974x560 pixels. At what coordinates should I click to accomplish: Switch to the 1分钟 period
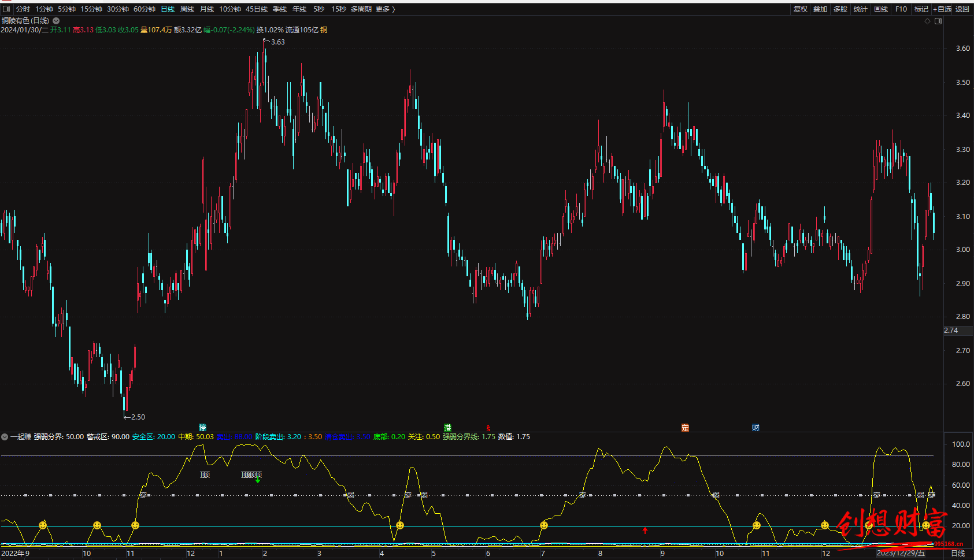pyautogui.click(x=44, y=9)
